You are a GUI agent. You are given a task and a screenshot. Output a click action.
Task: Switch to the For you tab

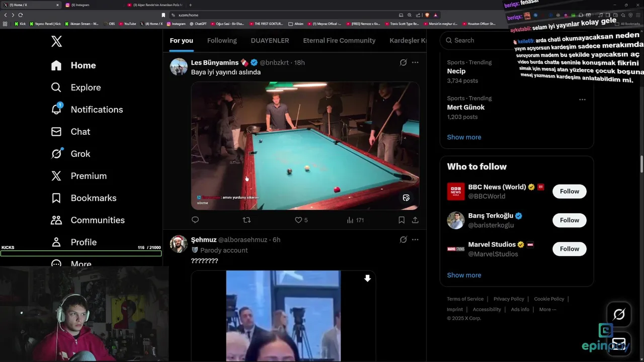[x=181, y=40]
